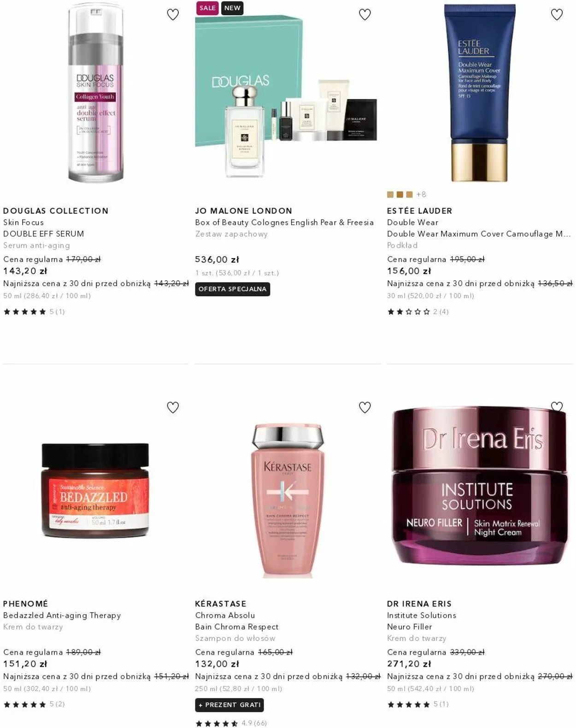The width and height of the screenshot is (576, 728).
Task: Add Kérastase Chroma Absolu shampoo to favorites
Action: click(x=365, y=407)
